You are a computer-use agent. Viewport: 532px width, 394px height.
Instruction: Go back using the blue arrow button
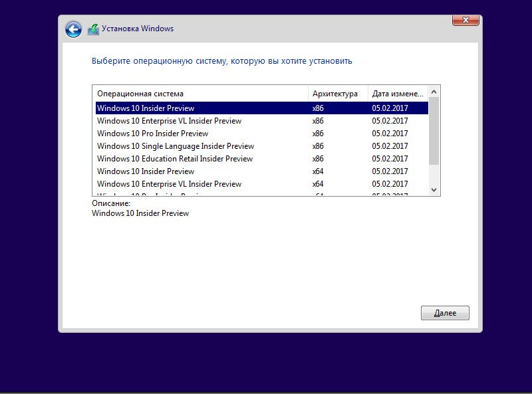click(x=73, y=29)
